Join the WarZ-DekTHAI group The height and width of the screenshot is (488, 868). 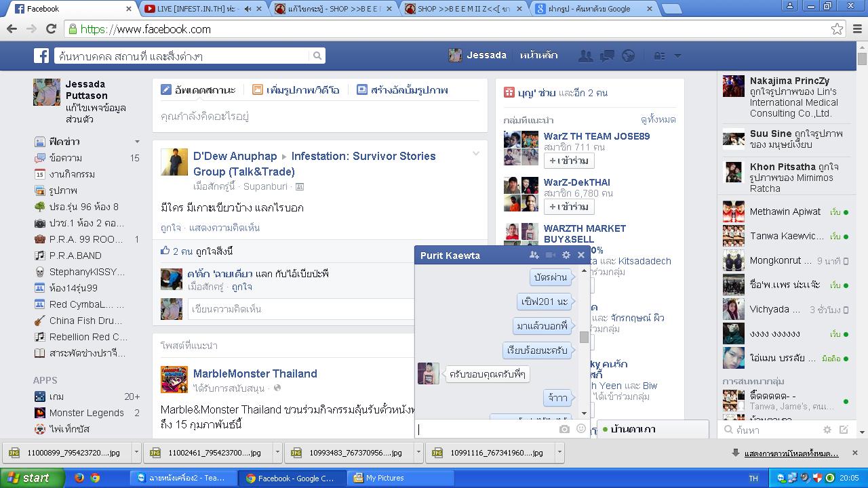click(x=568, y=207)
